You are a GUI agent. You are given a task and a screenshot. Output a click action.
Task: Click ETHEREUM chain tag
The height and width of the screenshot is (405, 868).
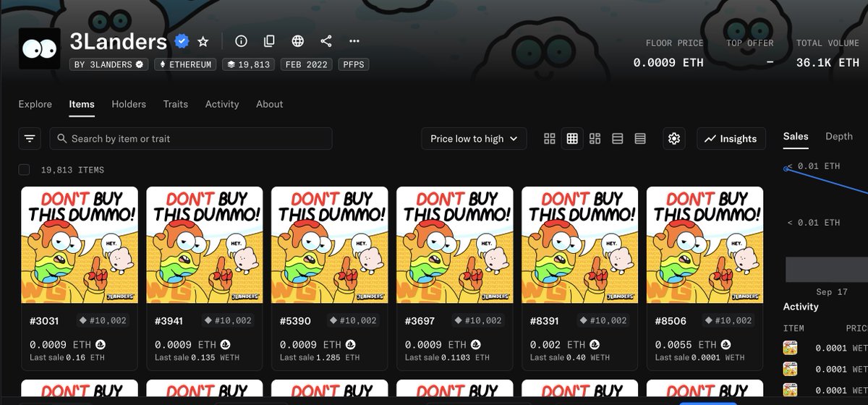185,64
